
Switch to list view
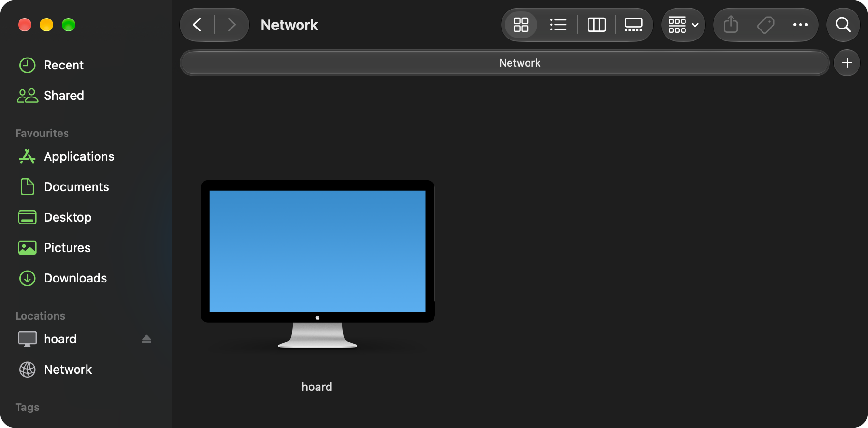click(x=558, y=25)
